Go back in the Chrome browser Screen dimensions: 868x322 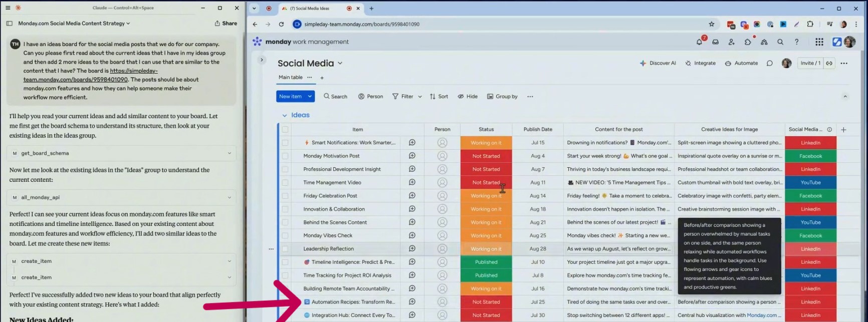point(255,24)
